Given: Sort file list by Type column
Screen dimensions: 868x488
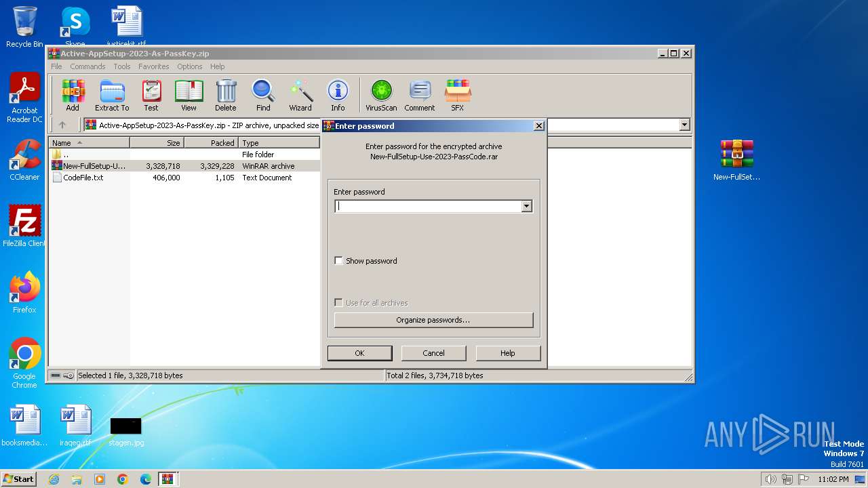Looking at the screenshot, I should click(279, 143).
